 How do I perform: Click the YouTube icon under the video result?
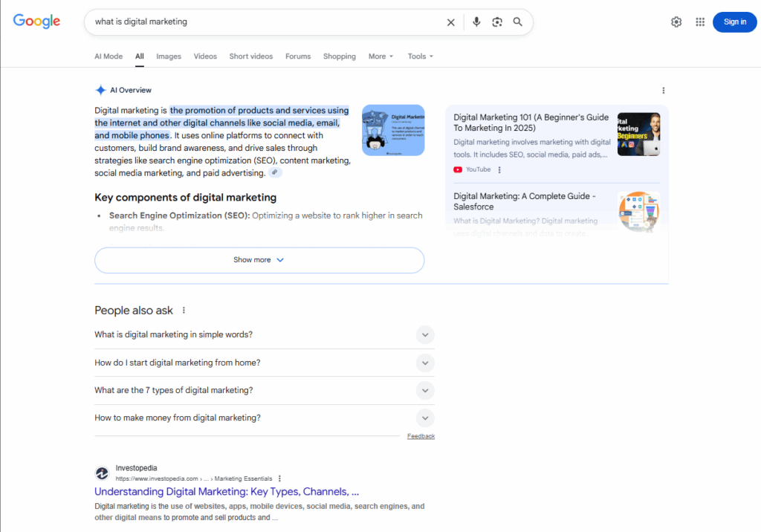[459, 169]
